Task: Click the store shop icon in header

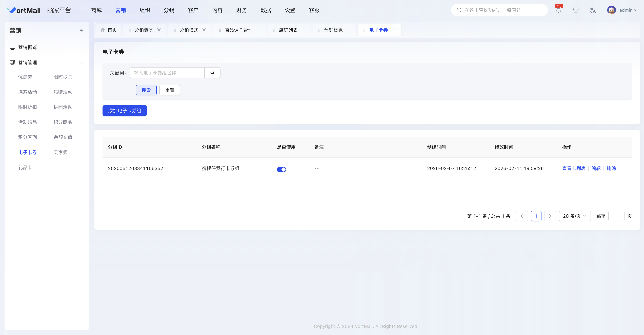Action: tap(576, 10)
